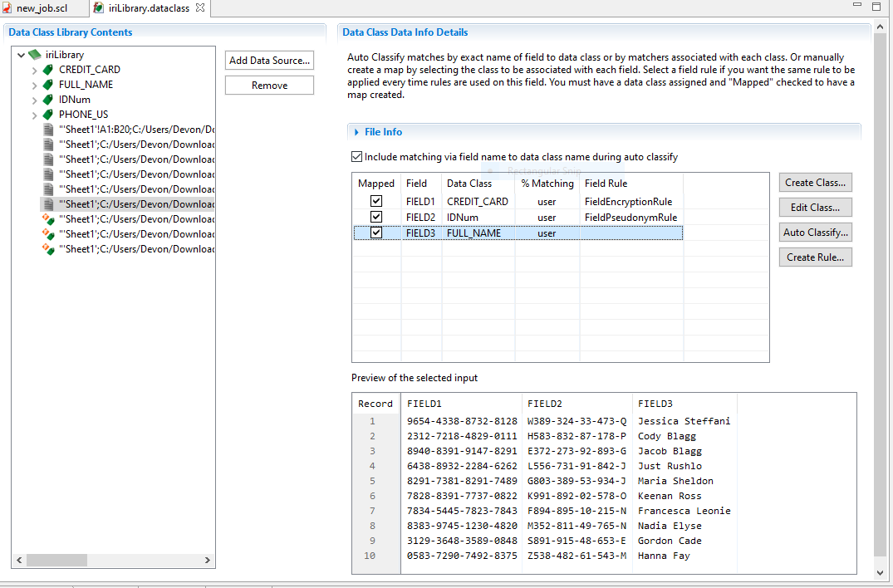Click the ID value H583-832-87-178-P
The width and height of the screenshot is (893, 588).
577,436
